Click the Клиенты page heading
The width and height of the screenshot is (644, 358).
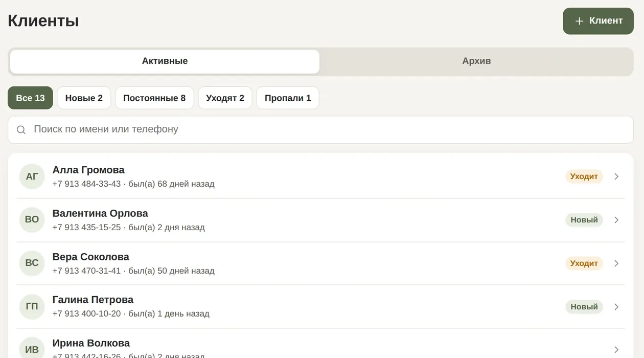[43, 21]
